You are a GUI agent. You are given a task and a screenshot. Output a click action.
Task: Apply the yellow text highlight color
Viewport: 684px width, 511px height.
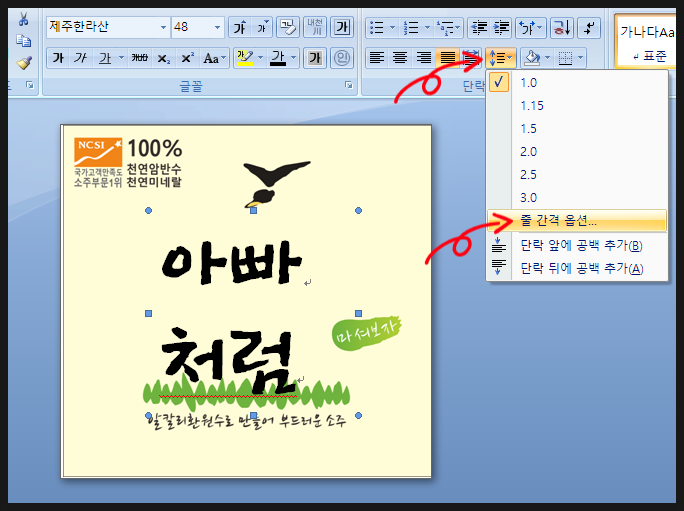(245, 58)
